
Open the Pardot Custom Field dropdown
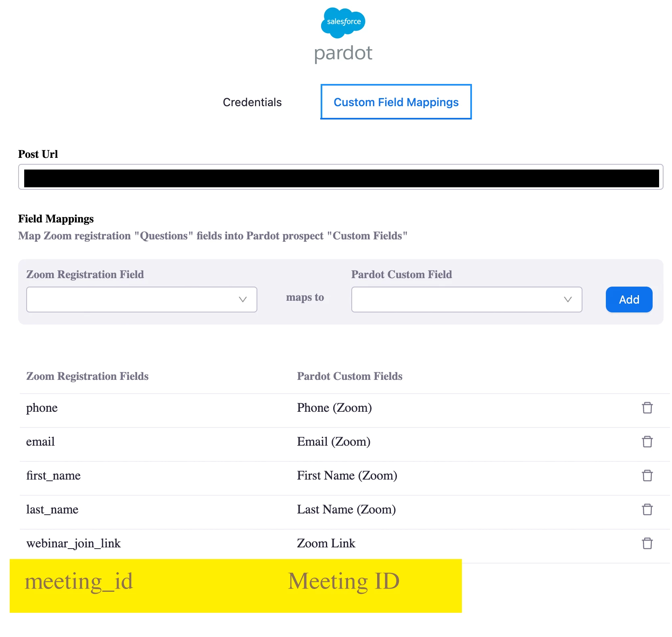467,300
